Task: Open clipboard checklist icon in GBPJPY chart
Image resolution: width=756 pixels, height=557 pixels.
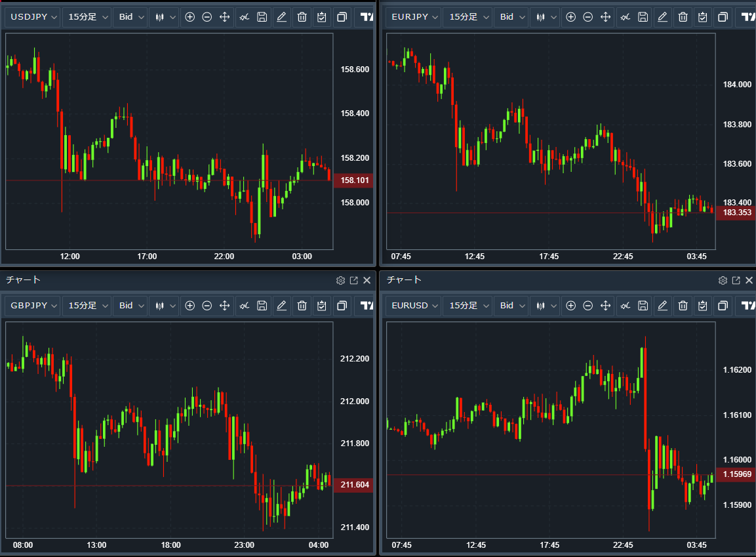Action: click(x=321, y=306)
